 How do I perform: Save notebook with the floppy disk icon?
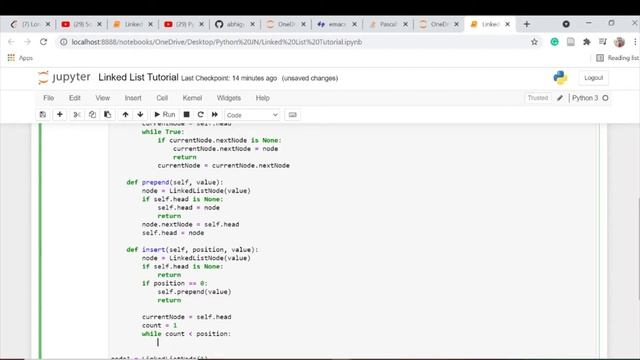[42, 115]
